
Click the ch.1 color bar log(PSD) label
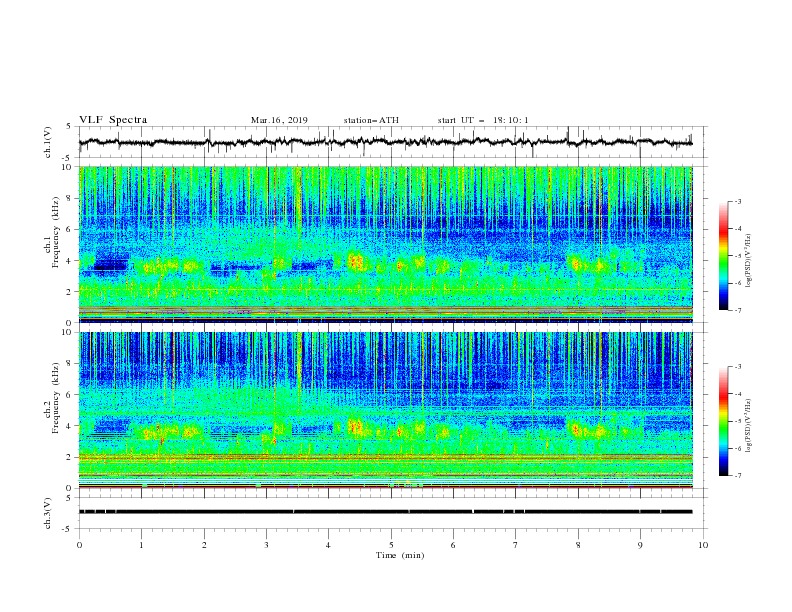tap(749, 261)
